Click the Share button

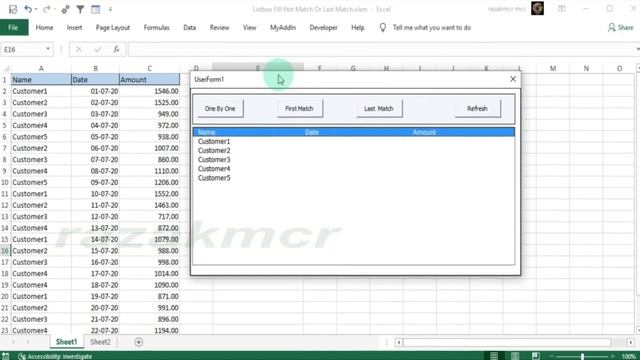click(x=620, y=27)
